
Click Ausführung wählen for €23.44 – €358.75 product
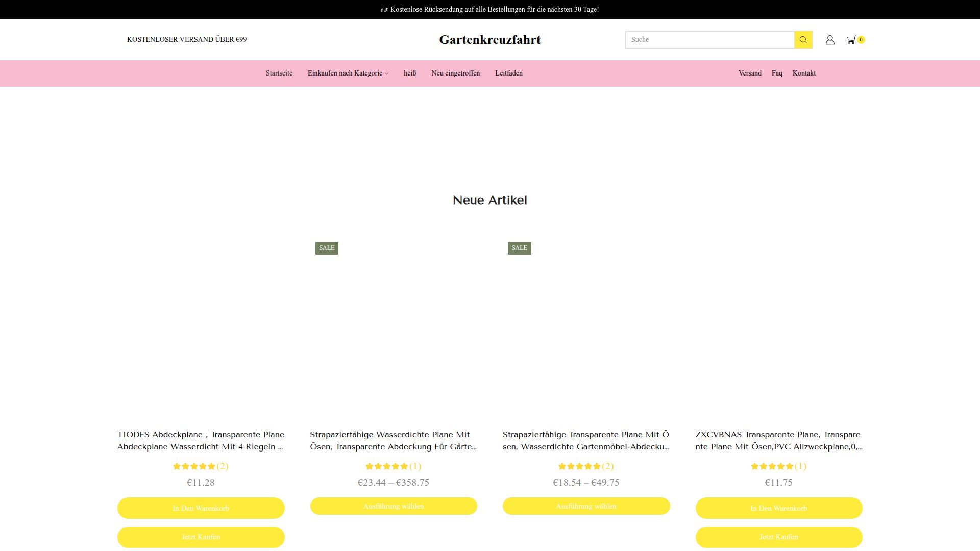tap(394, 506)
